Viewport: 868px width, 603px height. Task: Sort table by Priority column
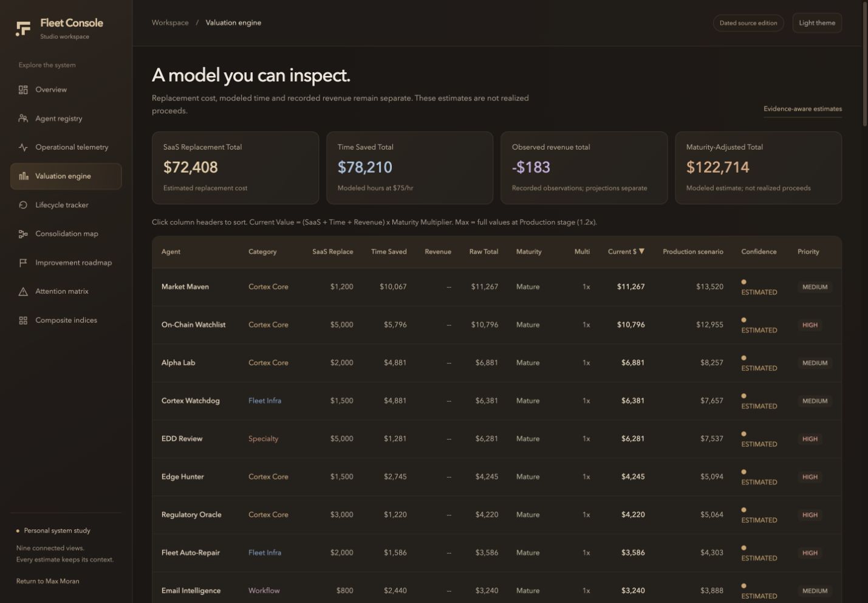click(808, 252)
